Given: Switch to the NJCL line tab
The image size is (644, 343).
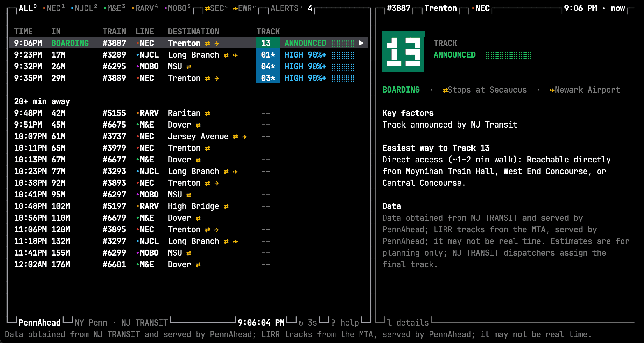Looking at the screenshot, I should pos(84,8).
